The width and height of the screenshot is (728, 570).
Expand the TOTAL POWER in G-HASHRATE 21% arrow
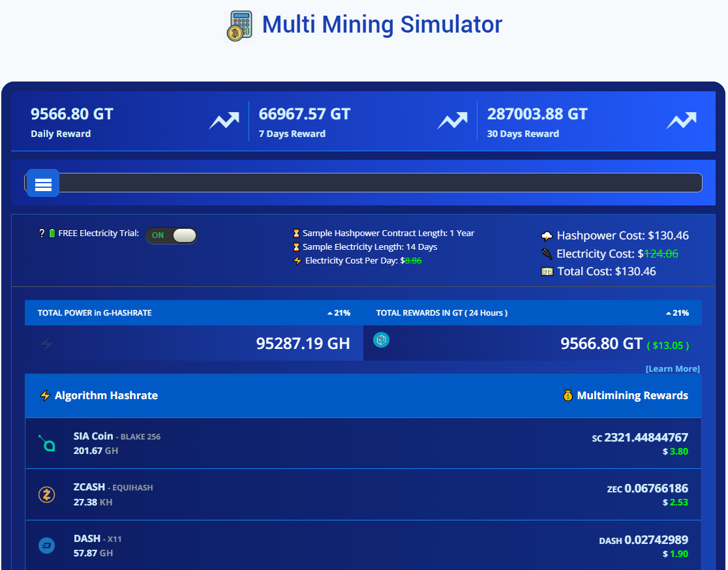pyautogui.click(x=339, y=313)
